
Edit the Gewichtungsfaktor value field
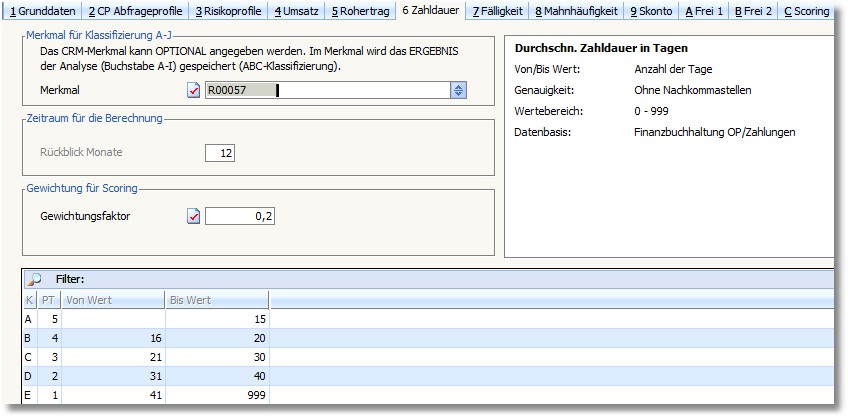click(240, 216)
